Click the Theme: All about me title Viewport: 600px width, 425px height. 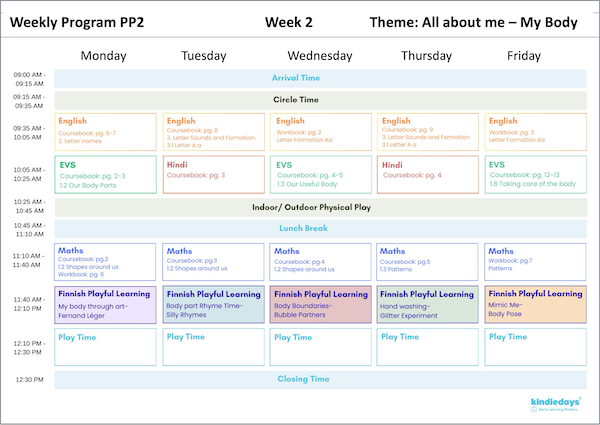click(472, 21)
